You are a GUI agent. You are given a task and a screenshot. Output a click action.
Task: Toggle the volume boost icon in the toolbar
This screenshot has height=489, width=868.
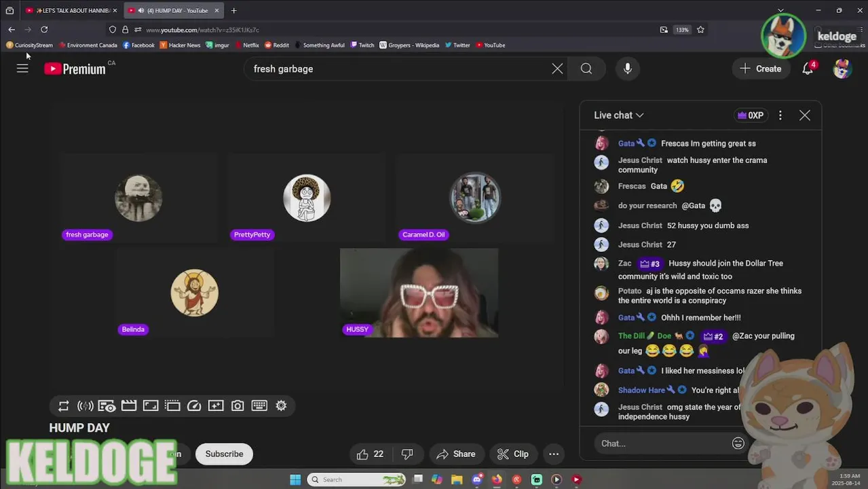click(x=85, y=405)
